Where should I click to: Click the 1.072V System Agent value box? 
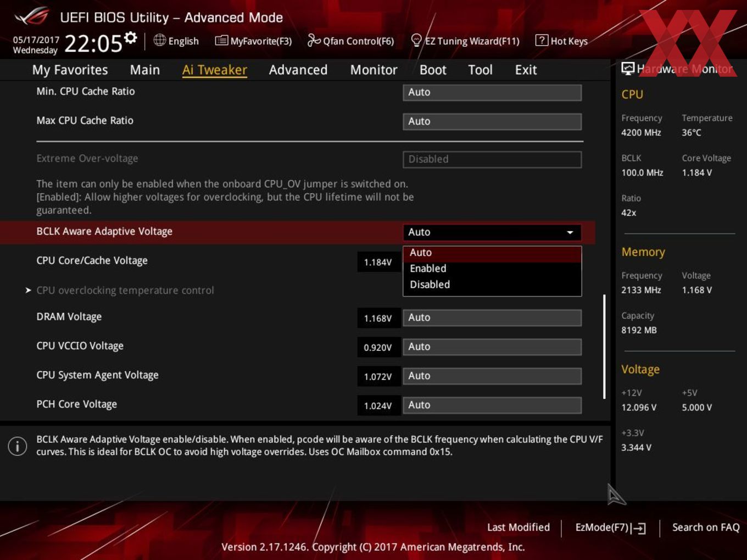(x=378, y=377)
